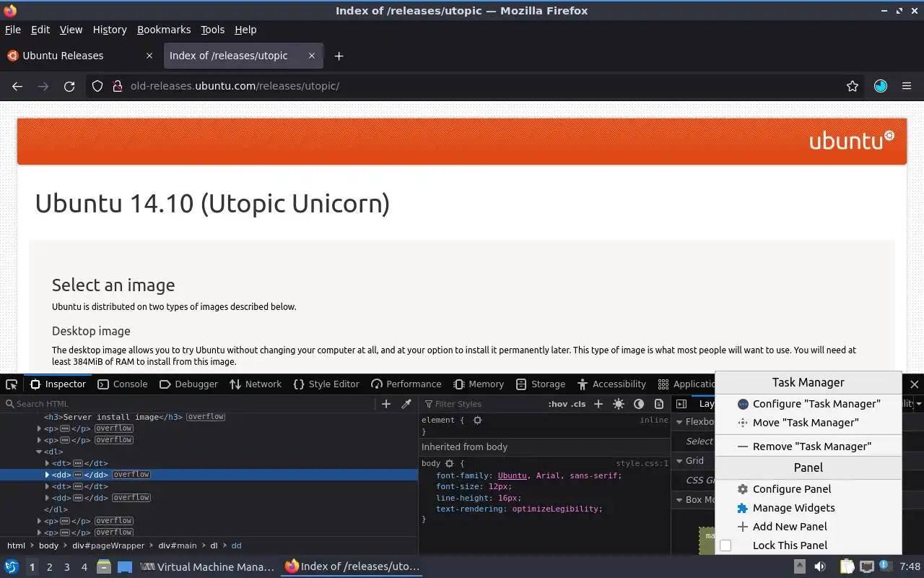Close DevTools with the X button
924x578 pixels.
(914, 384)
